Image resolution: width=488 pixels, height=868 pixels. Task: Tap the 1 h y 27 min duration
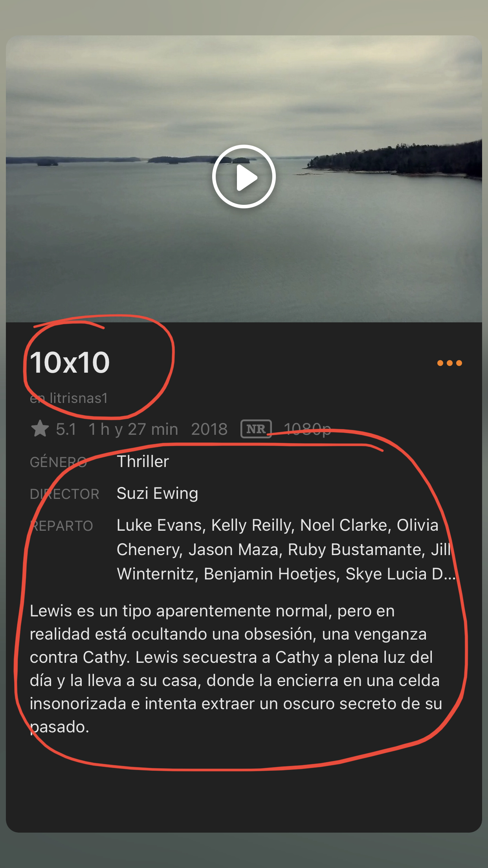point(134,429)
